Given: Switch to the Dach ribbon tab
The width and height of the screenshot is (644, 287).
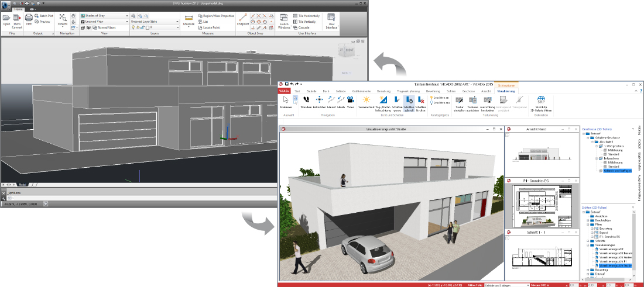Looking at the screenshot, I should [326, 91].
